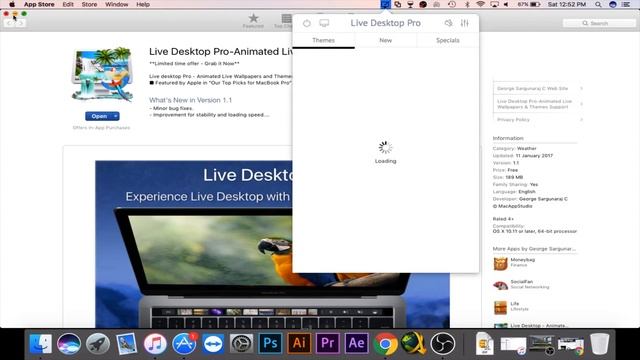Click the power icon in Live Desktop Pro
Viewport: 640px width, 360px height.
pos(307,23)
